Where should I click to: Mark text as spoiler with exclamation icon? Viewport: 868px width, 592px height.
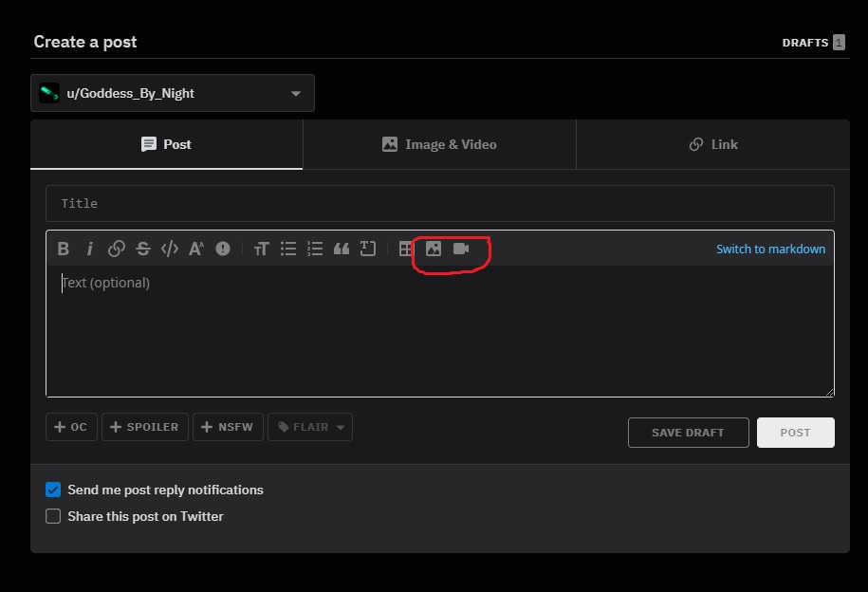pyautogui.click(x=223, y=249)
